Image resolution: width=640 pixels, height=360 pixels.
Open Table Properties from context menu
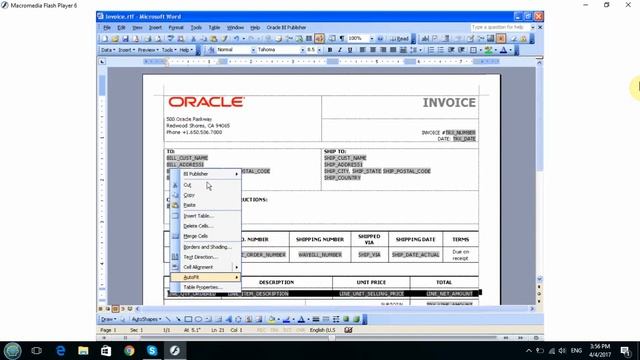click(x=205, y=287)
